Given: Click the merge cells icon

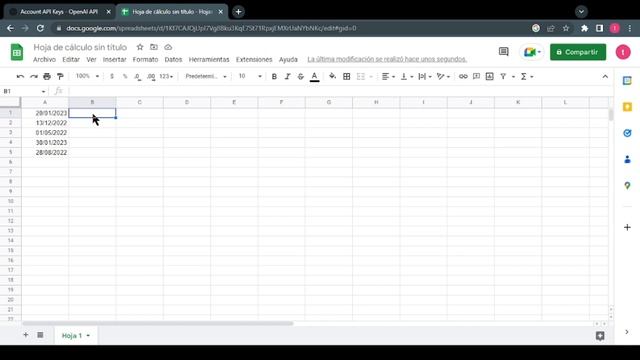Looking at the screenshot, I should [x=361, y=76].
